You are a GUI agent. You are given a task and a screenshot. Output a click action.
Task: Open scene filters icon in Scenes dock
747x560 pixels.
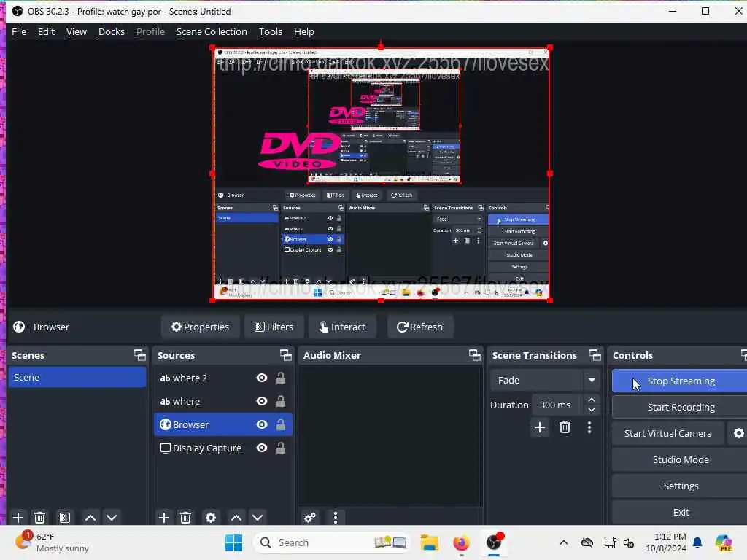[65, 517]
